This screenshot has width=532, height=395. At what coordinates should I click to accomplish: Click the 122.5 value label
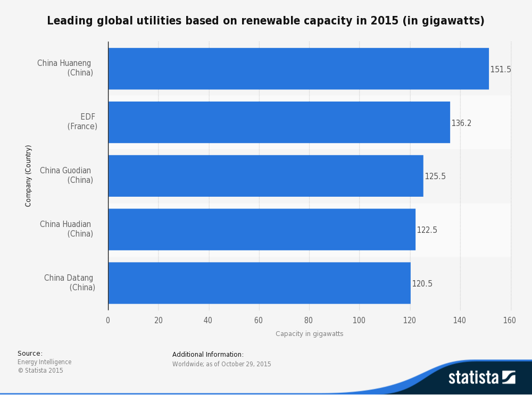coord(427,230)
